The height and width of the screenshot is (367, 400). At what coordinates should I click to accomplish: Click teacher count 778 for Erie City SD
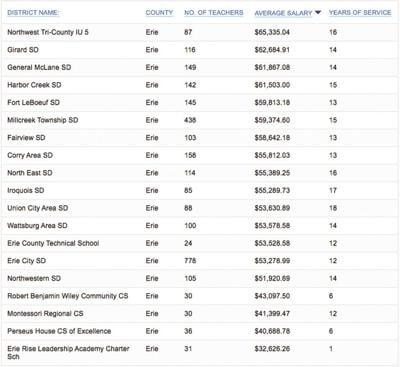click(x=190, y=261)
